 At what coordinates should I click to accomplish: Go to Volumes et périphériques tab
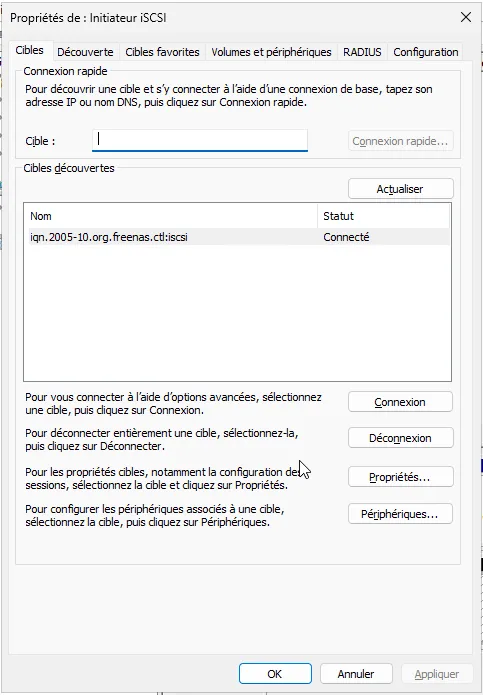click(x=271, y=52)
